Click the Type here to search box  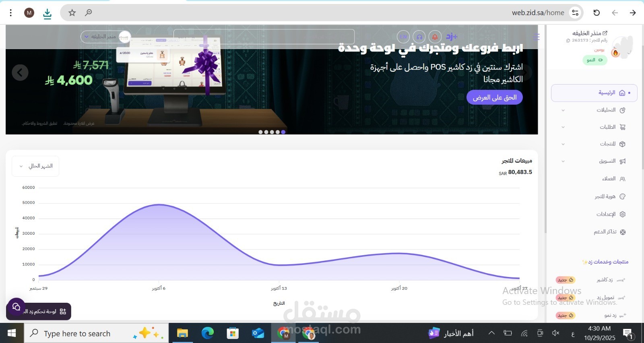[97, 333]
